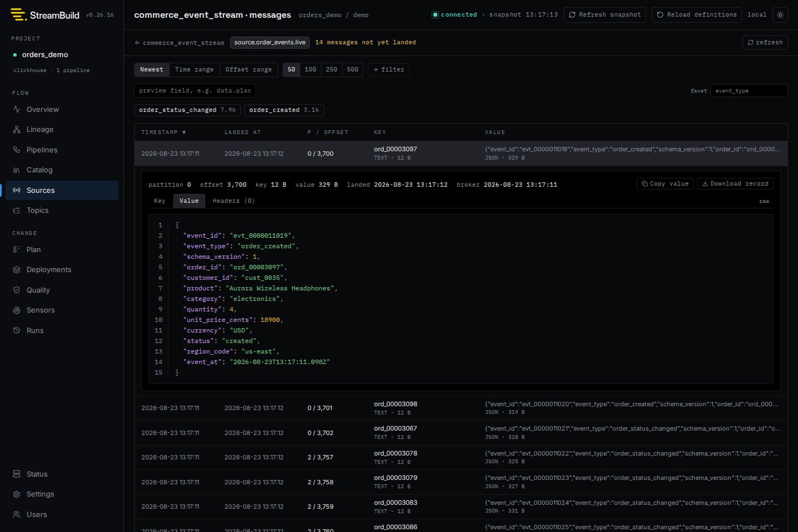This screenshot has height=532, width=798.
Task: Open Lineage from the sidebar
Action: (62, 129)
